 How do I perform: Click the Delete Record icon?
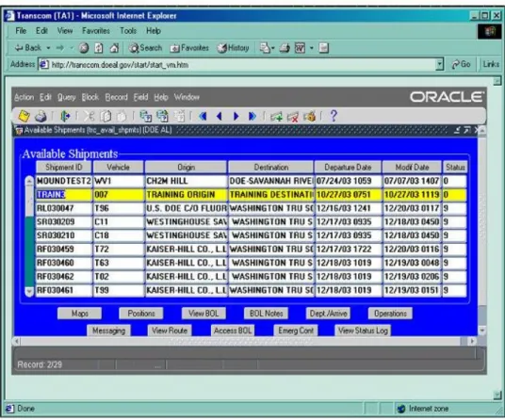[x=293, y=117]
